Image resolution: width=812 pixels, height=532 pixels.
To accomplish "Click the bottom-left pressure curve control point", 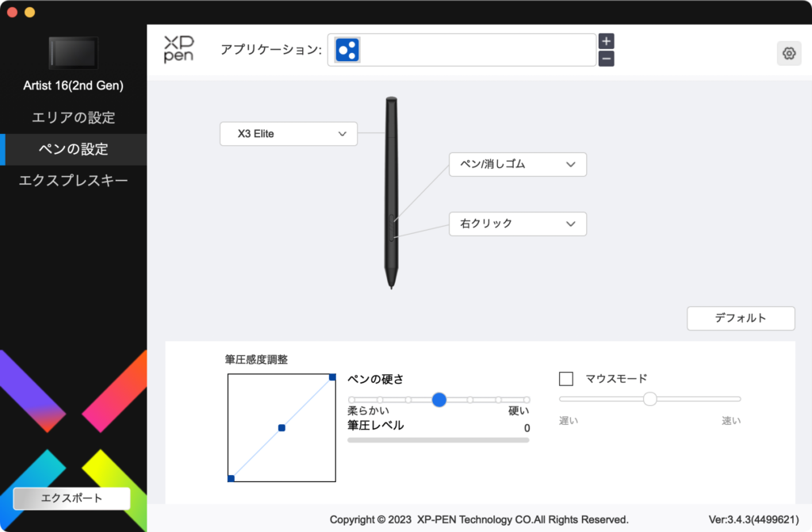I will (x=231, y=478).
